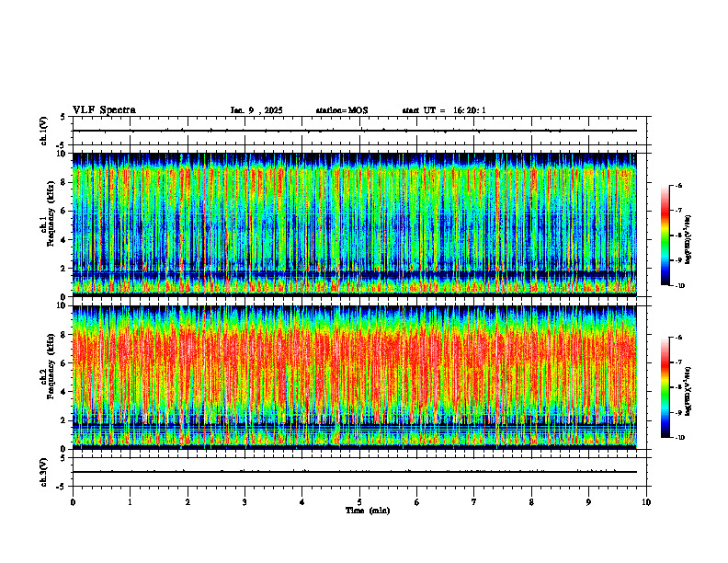Click the ch.3 waveform trace panel
Viewport: 728px width, 563px height.
click(359, 472)
